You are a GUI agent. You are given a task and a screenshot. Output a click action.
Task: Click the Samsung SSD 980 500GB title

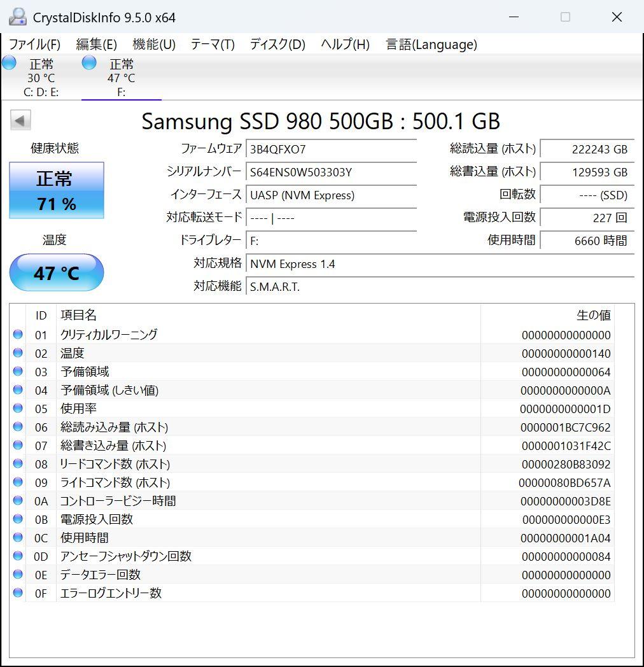click(x=321, y=121)
